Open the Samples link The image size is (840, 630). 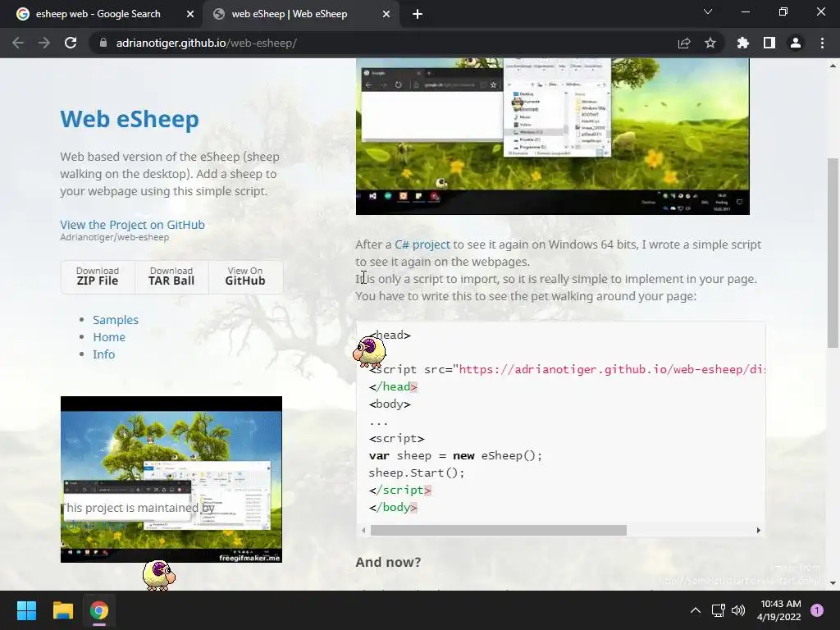(116, 320)
